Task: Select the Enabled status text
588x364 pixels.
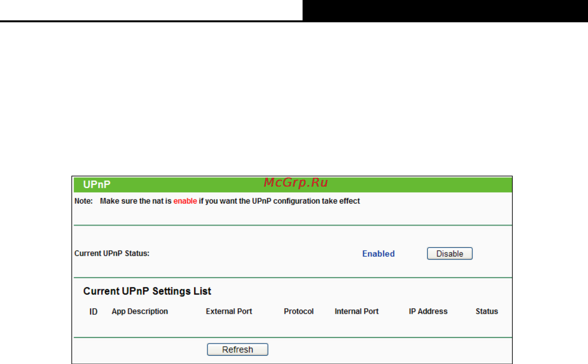Action: tap(379, 254)
